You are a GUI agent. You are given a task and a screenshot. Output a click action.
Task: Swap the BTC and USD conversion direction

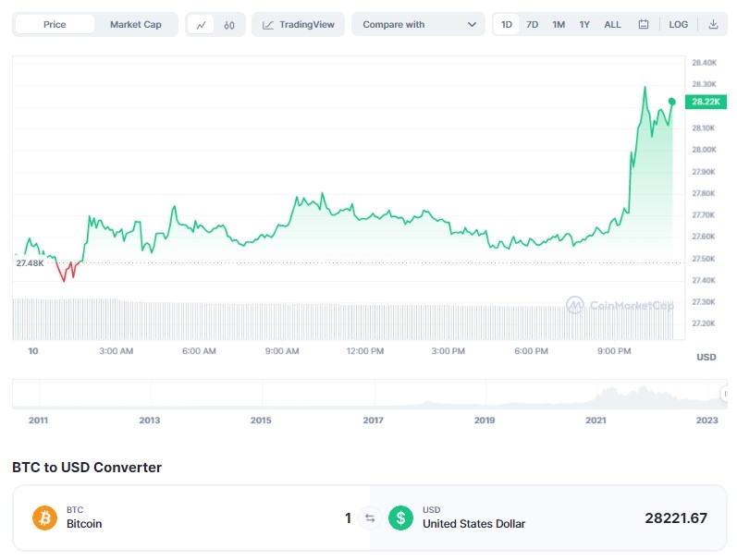pyautogui.click(x=370, y=518)
